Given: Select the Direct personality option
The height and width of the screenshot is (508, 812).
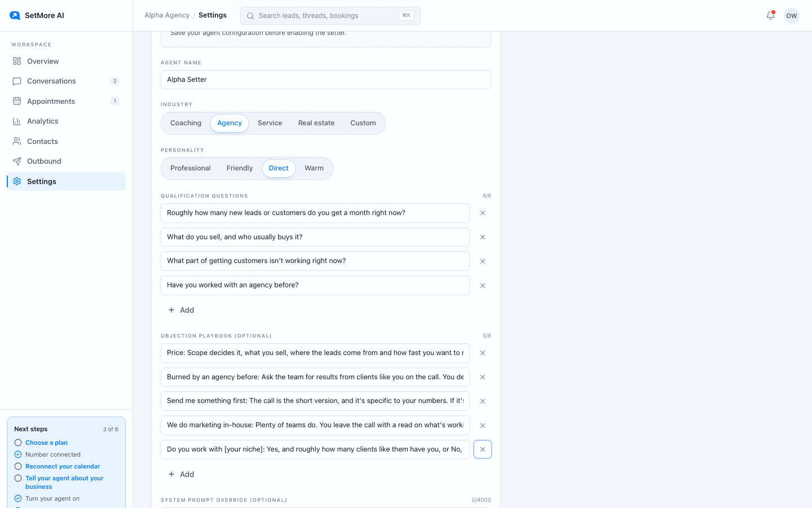Looking at the screenshot, I should coord(279,168).
